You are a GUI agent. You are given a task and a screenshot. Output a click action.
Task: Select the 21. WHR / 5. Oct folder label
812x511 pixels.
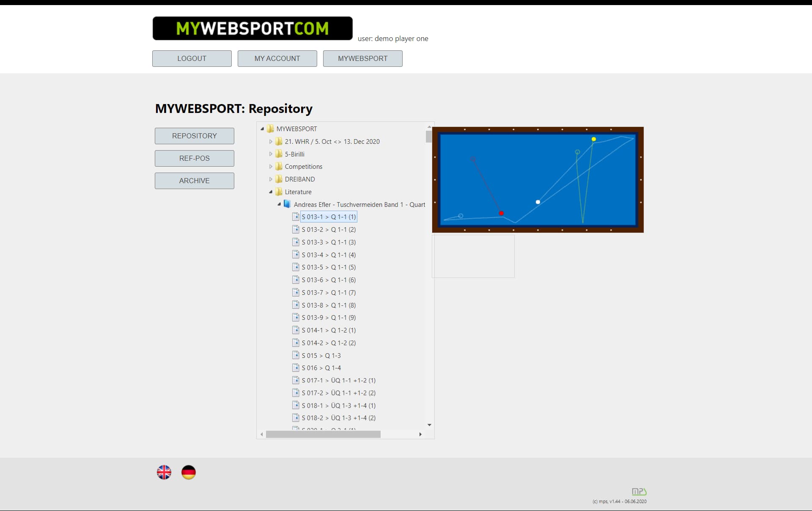332,141
